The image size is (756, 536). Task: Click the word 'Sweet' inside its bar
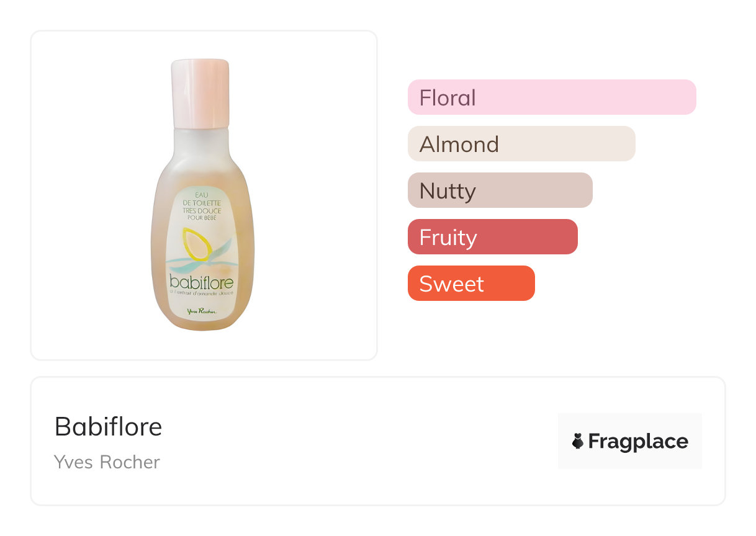click(x=451, y=284)
